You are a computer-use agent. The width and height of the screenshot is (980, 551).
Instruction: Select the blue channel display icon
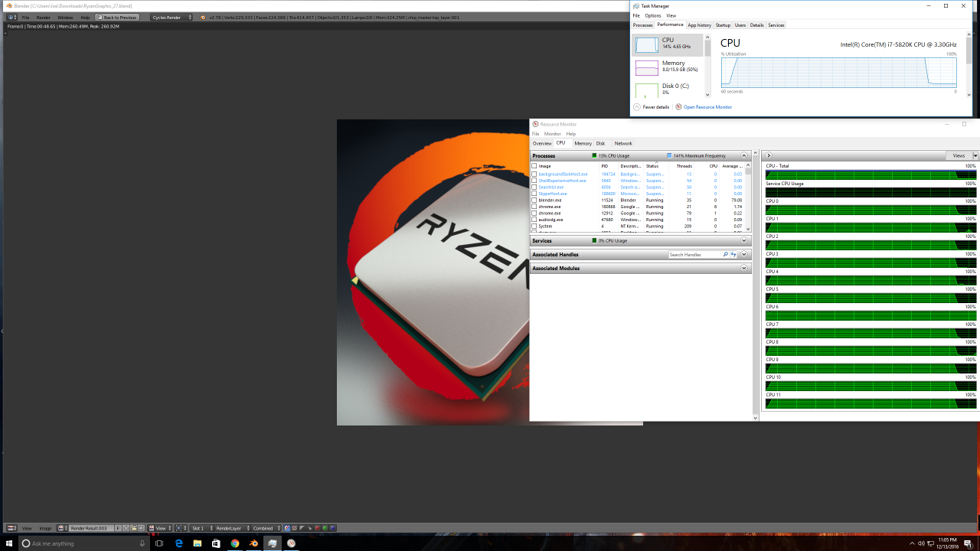click(x=333, y=528)
